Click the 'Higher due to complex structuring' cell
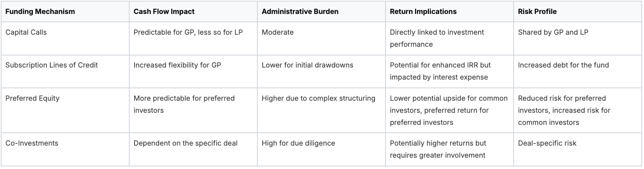Viewport: 644px width, 169px height. 319,98
